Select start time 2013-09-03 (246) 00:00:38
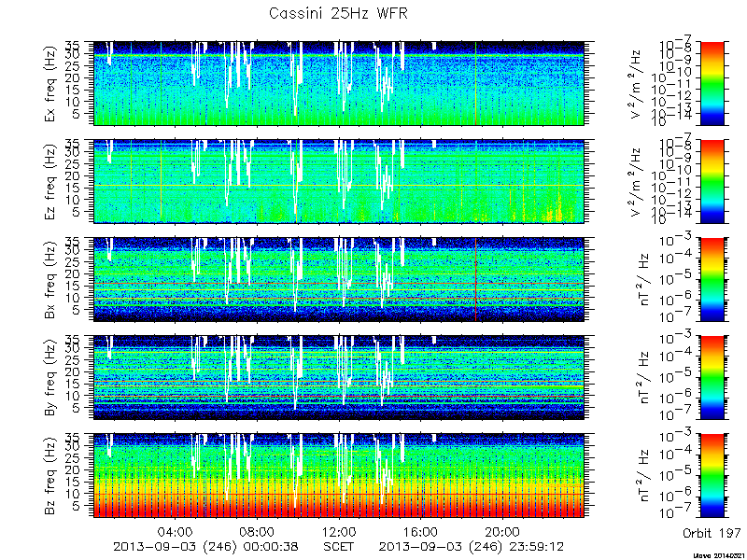Screen dimensions: 747x560 [x=205, y=547]
